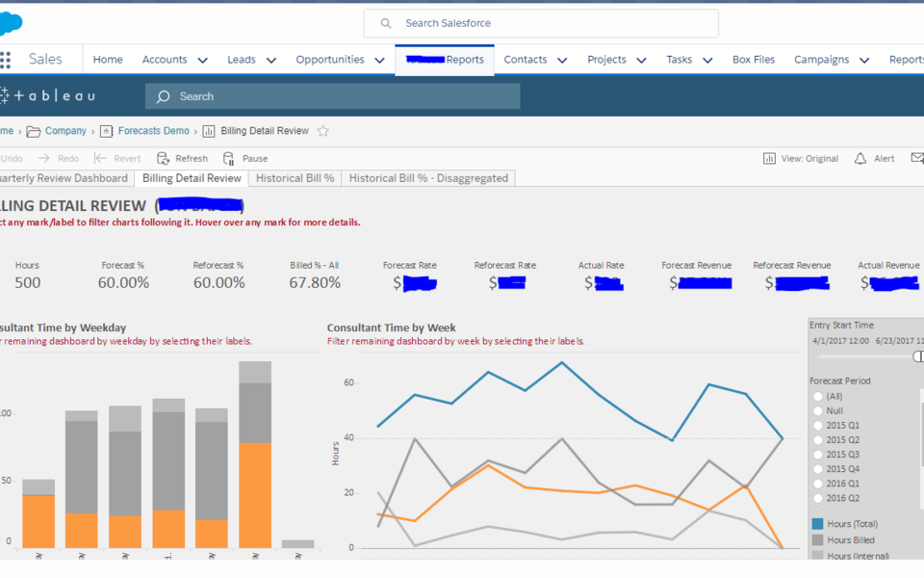Image resolution: width=924 pixels, height=578 pixels.
Task: Click the Refresh button label
Action: tap(192, 159)
